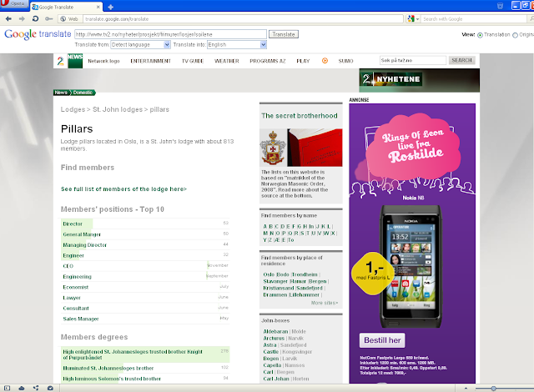Select the Translation view radio button
Image resolution: width=534 pixels, height=392 pixels.
tap(480, 35)
